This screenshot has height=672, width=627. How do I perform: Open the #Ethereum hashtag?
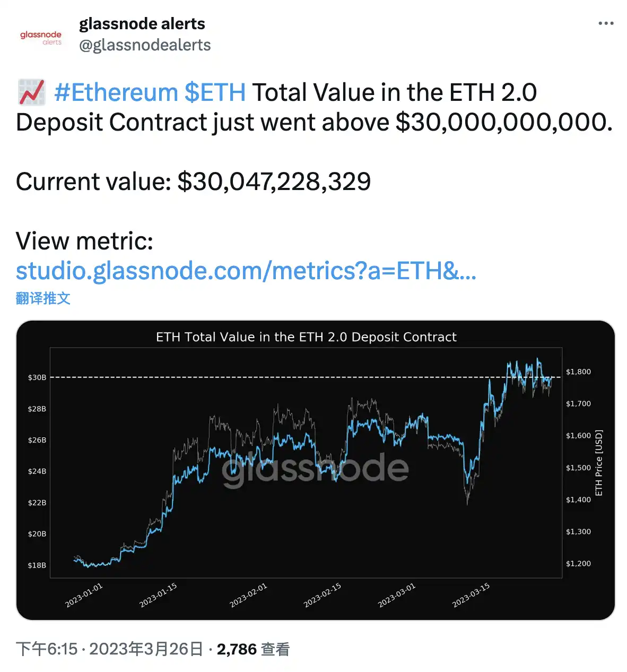point(116,92)
